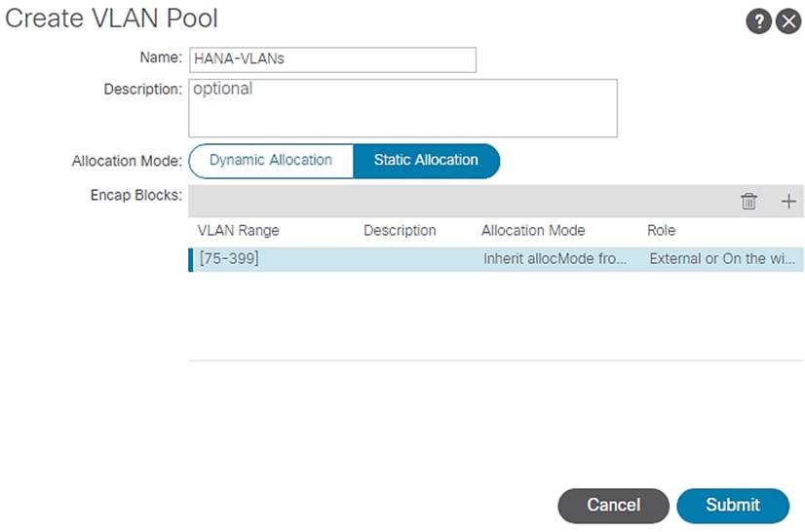Select the [75-399] VLAN range row
The width and height of the screenshot is (805, 532).
coord(230,260)
